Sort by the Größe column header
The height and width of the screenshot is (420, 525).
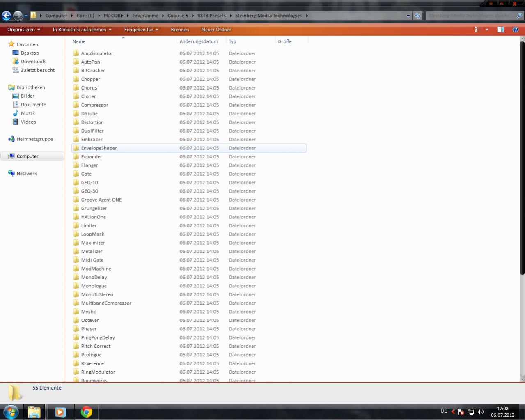pyautogui.click(x=292, y=41)
